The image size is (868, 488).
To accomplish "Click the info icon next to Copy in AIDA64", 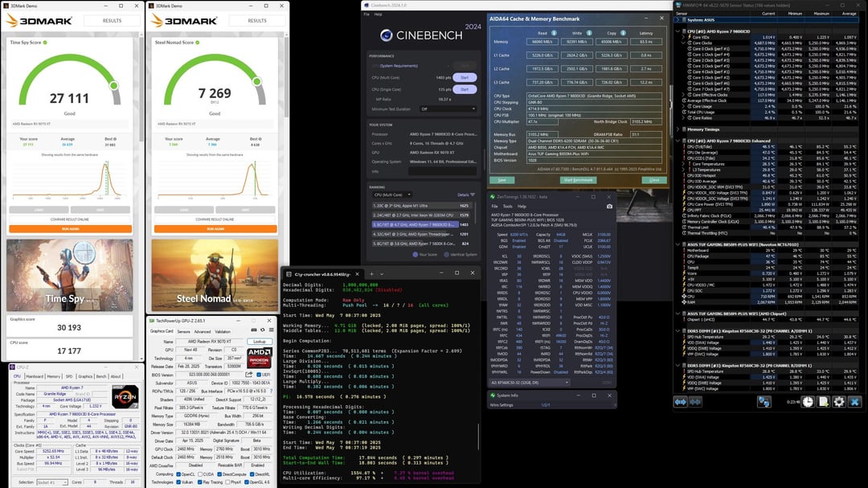I will coord(624,33).
